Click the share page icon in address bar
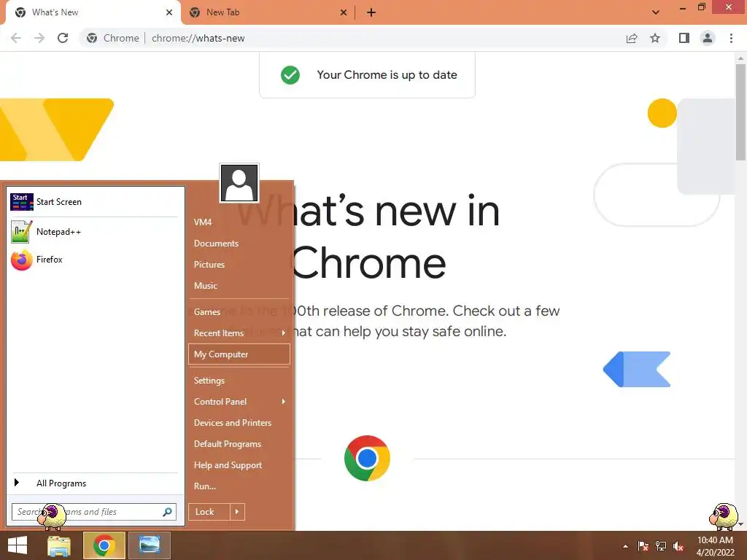The image size is (747, 560). pos(632,38)
